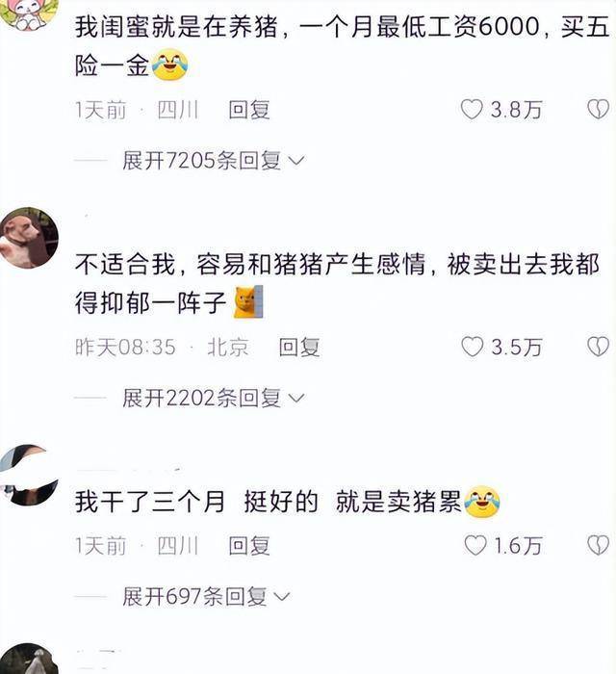Reply to the 闺蜜养猪 comment
Screen dimensions: 616x674
[249, 110]
